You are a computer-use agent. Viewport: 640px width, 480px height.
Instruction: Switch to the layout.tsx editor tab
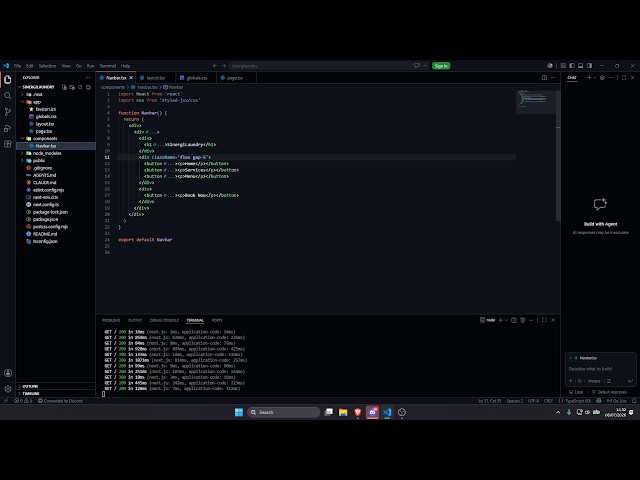(x=155, y=78)
